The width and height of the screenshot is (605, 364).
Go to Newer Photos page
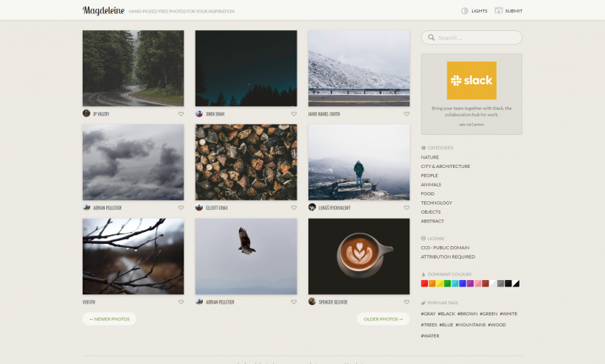[x=109, y=319]
